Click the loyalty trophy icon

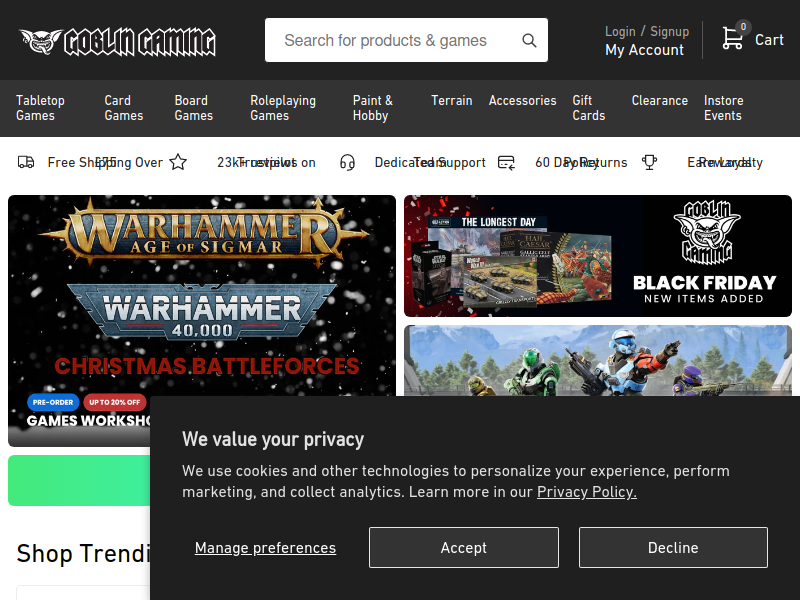coord(649,162)
